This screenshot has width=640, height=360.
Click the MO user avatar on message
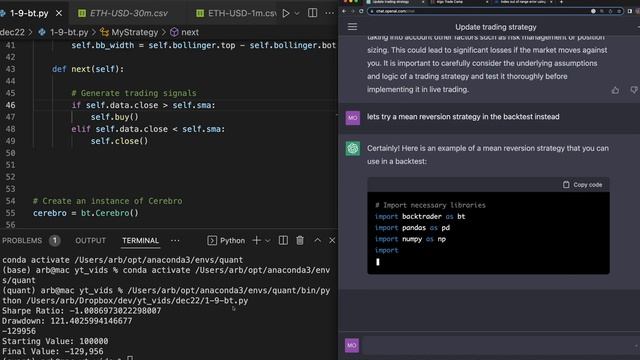click(353, 118)
